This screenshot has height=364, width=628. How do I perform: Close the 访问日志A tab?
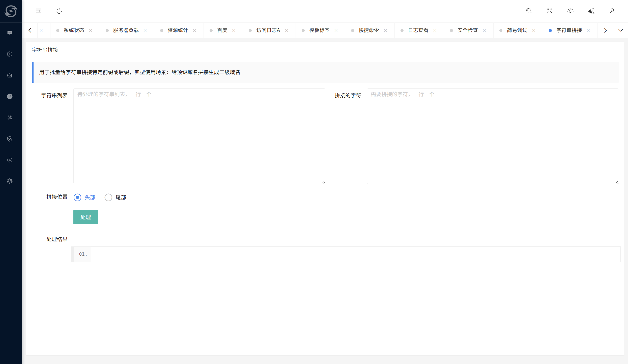click(287, 30)
